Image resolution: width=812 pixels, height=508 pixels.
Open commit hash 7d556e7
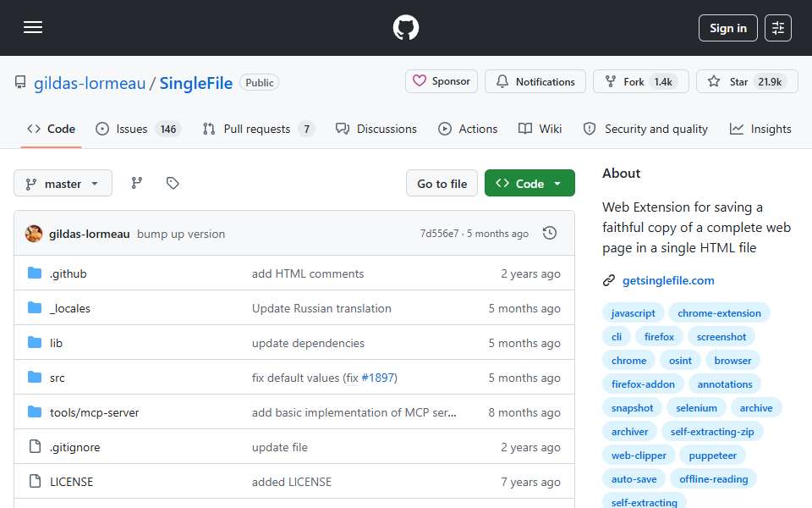click(x=439, y=234)
